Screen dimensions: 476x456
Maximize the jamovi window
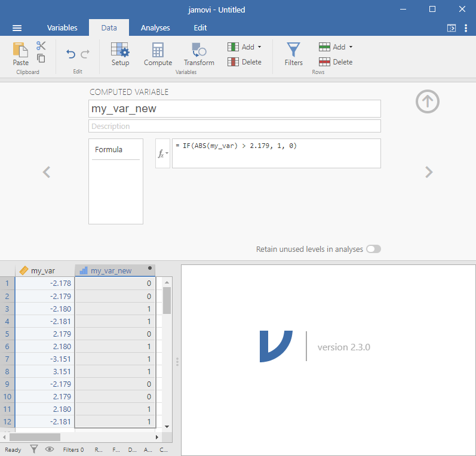click(432, 9)
